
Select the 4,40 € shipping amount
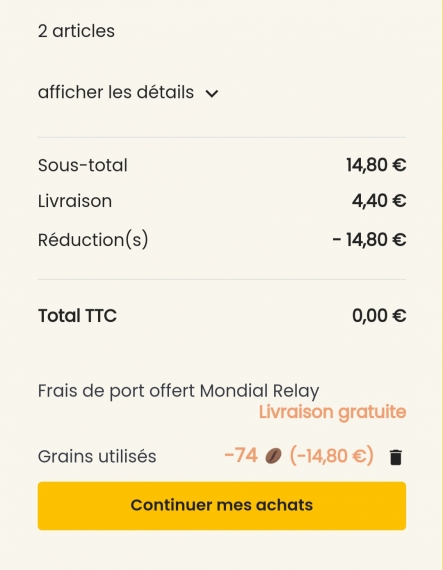pos(379,201)
